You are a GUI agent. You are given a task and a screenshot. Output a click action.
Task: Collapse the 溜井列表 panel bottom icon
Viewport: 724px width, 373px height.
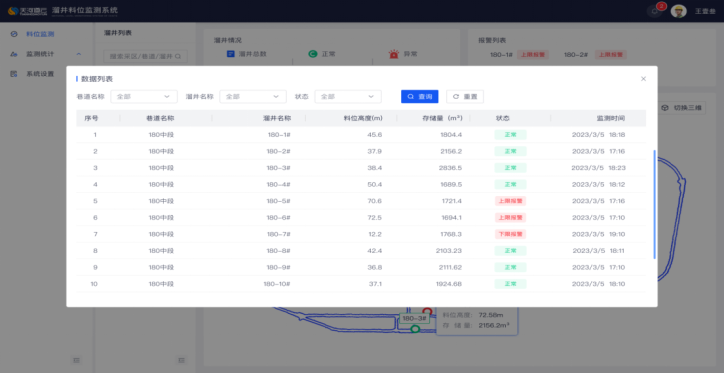(182, 360)
